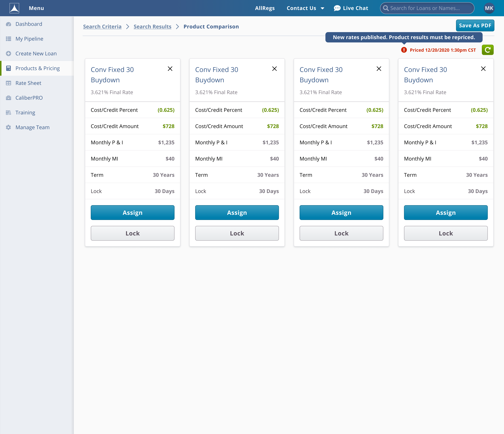Viewport: 504px width, 434px height.
Task: Click the Manage Team gear icon
Action: pyautogui.click(x=8, y=127)
